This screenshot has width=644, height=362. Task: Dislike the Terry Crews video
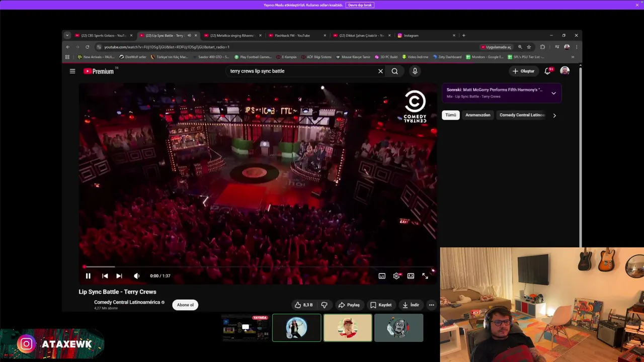click(324, 305)
